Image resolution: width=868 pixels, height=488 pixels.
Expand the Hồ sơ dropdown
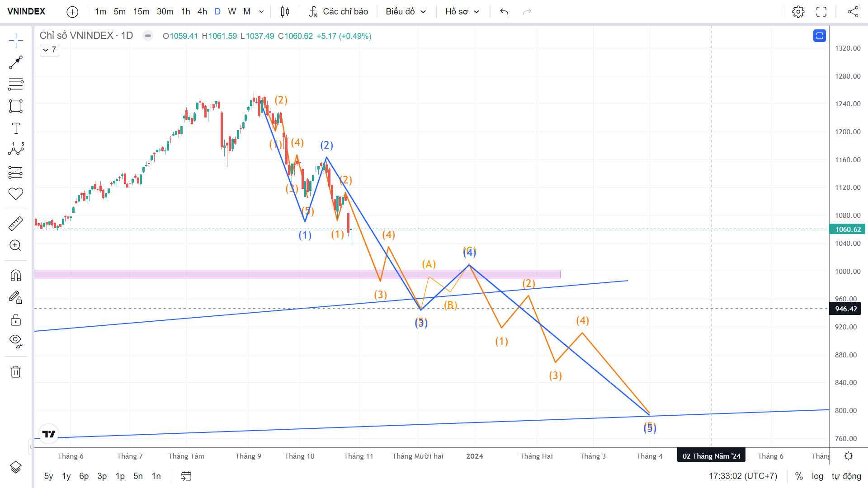click(x=462, y=12)
